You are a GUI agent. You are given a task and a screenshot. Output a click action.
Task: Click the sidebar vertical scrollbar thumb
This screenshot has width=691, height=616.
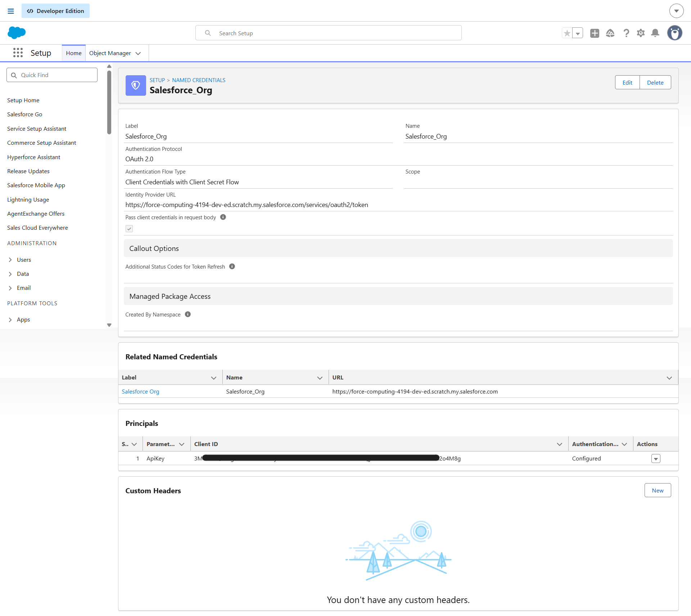109,102
